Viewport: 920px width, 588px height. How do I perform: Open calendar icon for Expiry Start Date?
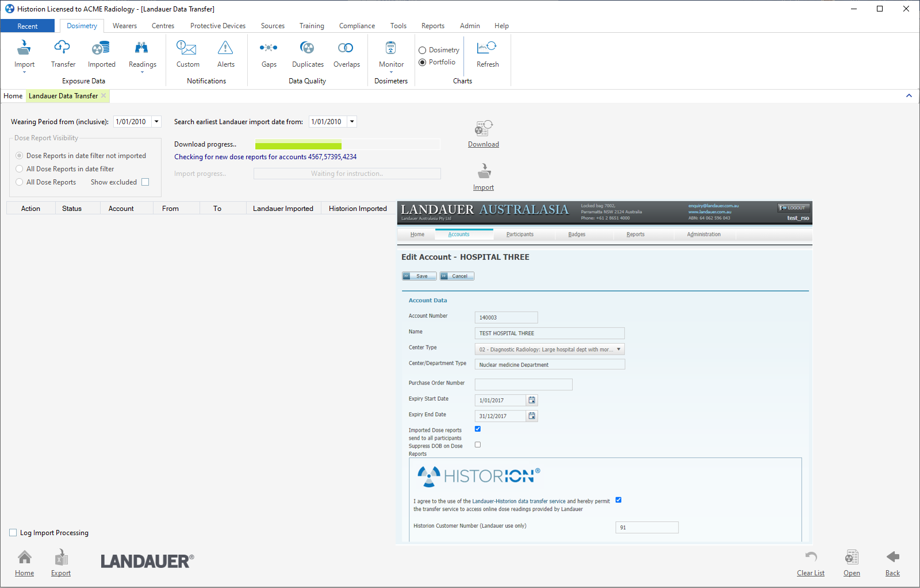tap(532, 400)
